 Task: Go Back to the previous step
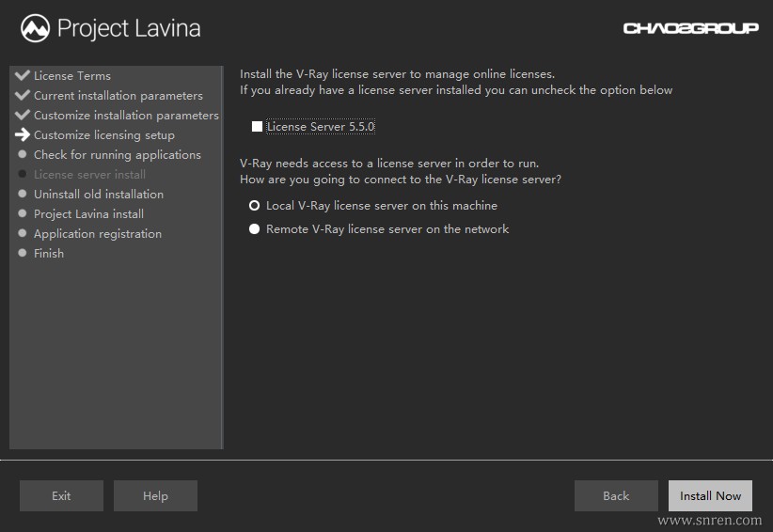coord(616,495)
